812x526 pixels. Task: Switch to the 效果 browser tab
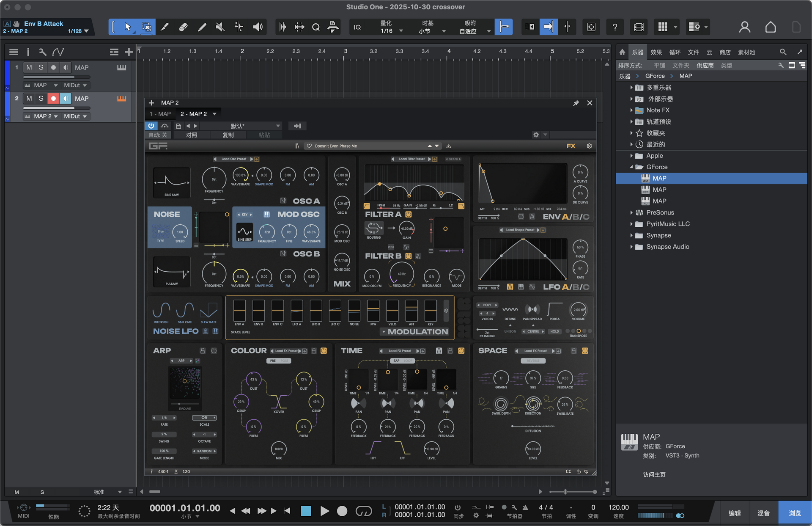point(656,52)
